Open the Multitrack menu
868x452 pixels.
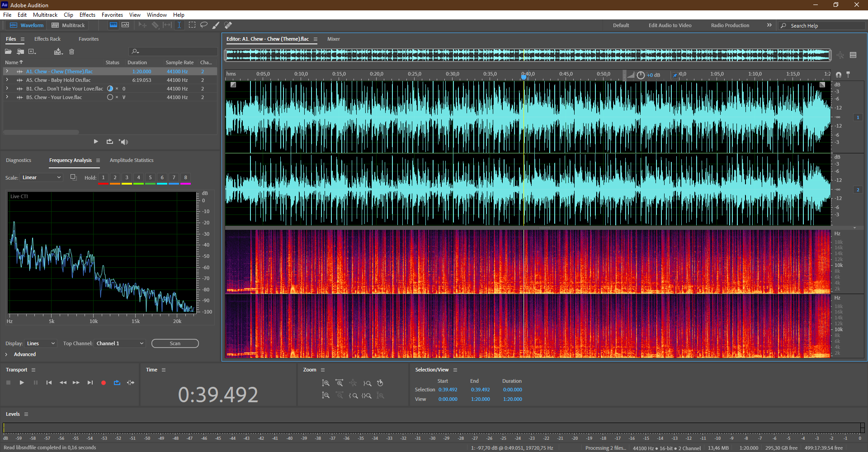[45, 15]
